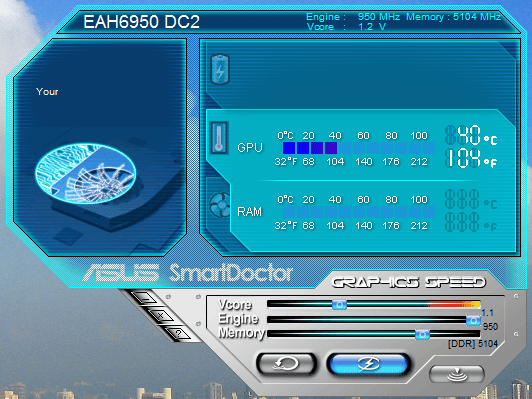
Task: Click the Engine 950 MHz readout
Action: 353,17
